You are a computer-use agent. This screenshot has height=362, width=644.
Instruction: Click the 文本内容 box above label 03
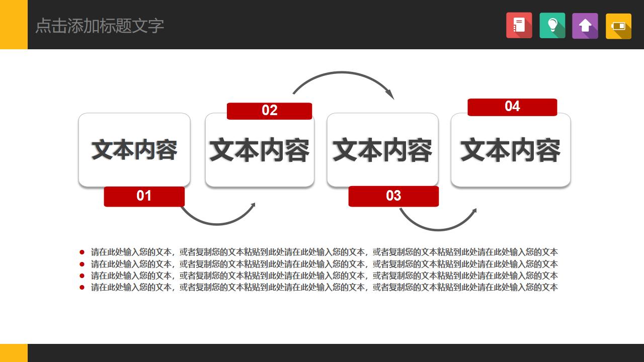click(382, 150)
